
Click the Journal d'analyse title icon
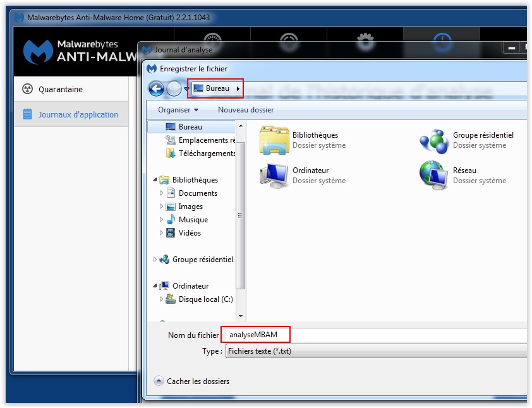(147, 50)
